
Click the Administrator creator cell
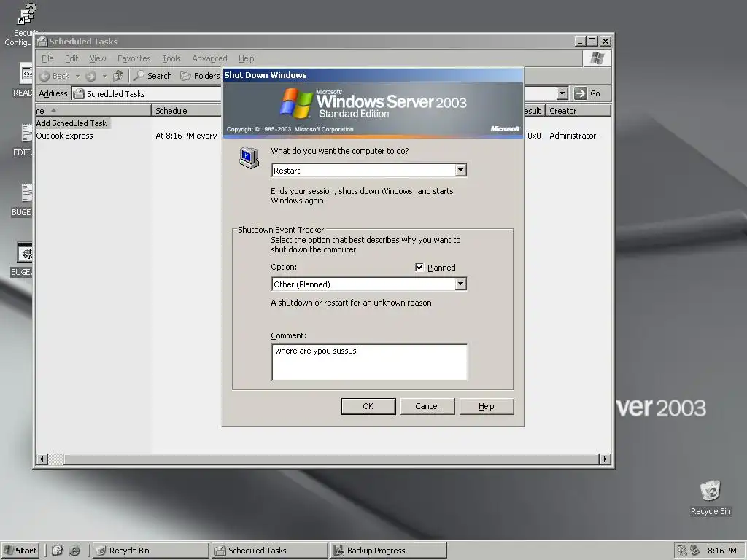pyautogui.click(x=573, y=136)
